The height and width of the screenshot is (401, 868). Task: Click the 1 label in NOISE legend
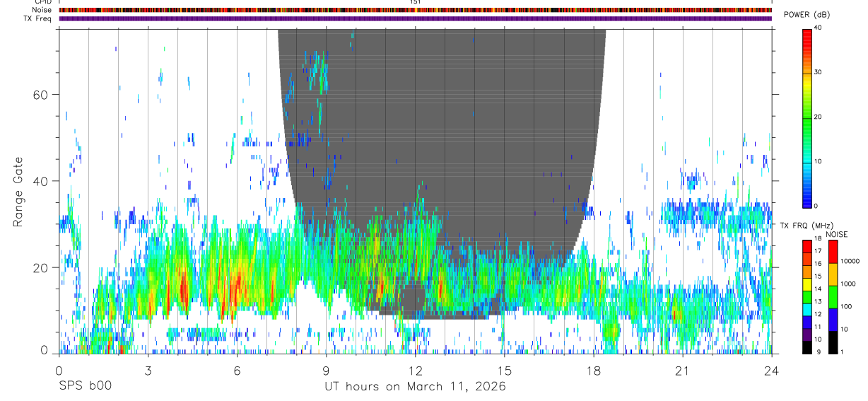842,351
